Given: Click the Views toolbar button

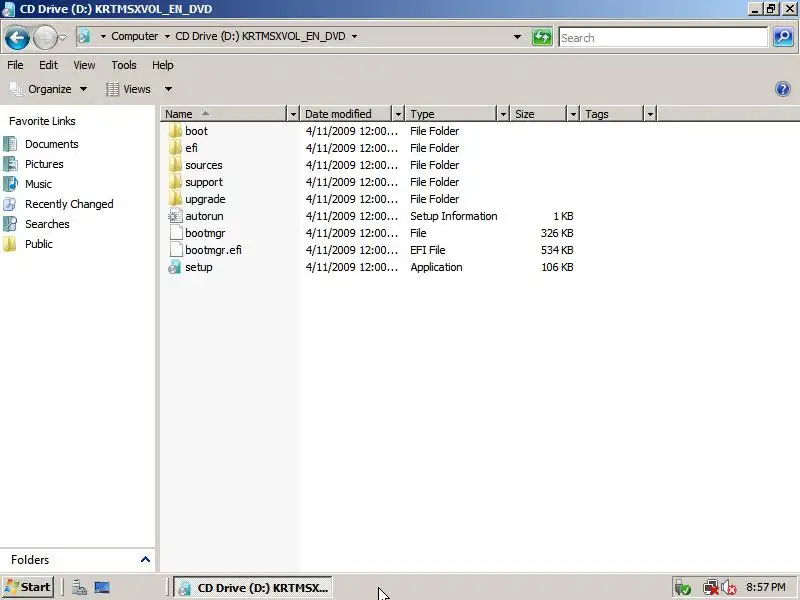Looking at the screenshot, I should point(129,89).
